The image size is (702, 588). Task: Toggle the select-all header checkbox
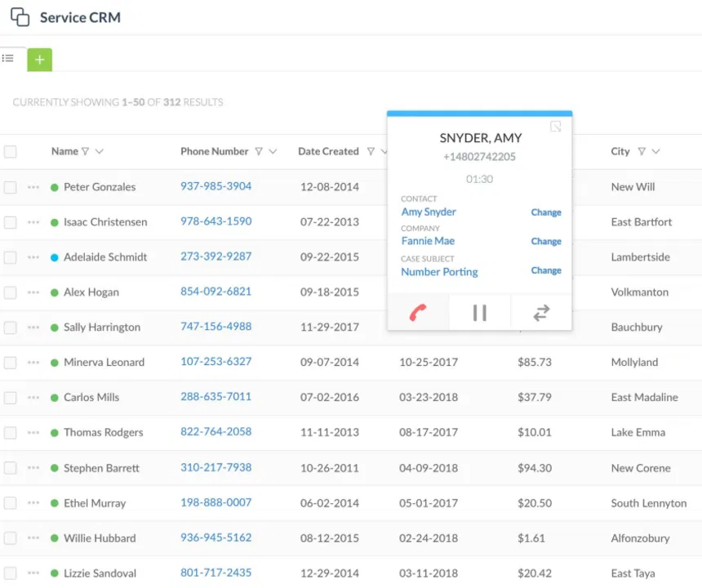click(11, 151)
